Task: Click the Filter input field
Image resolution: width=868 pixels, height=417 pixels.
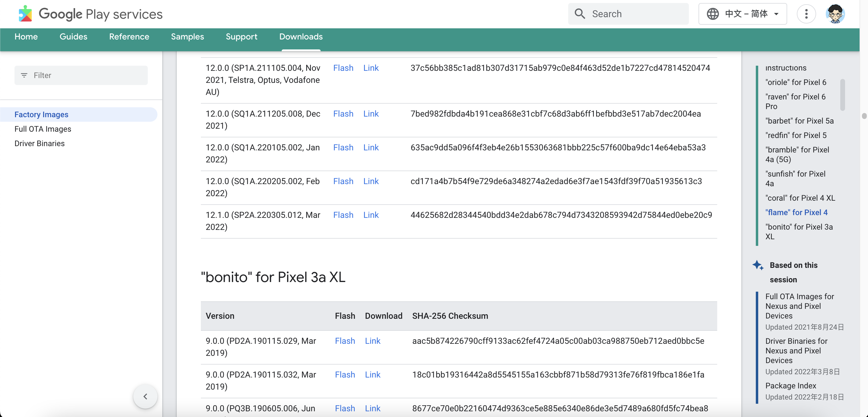Action: [81, 75]
